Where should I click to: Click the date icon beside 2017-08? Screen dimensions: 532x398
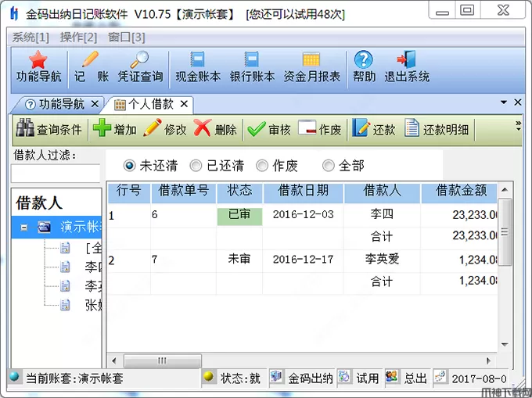[440, 376]
